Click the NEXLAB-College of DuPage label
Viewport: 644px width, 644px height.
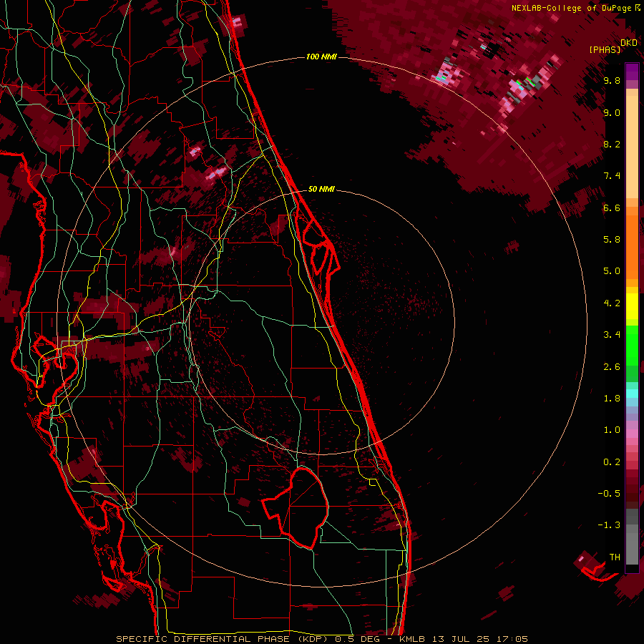click(x=572, y=8)
